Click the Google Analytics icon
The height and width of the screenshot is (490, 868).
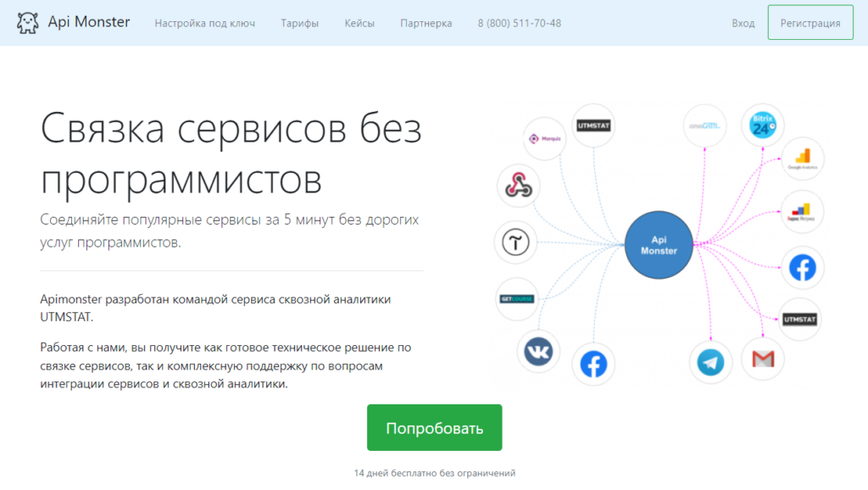coord(803,159)
